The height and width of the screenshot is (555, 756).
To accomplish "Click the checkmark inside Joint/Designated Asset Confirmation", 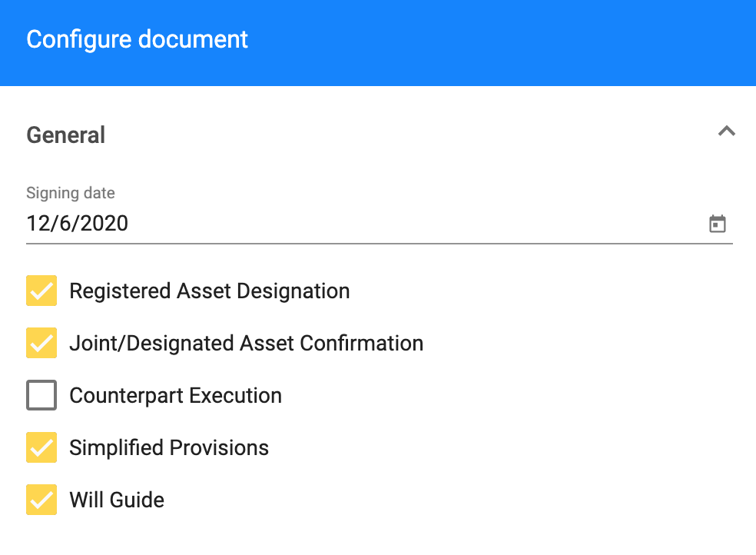I will [x=41, y=343].
